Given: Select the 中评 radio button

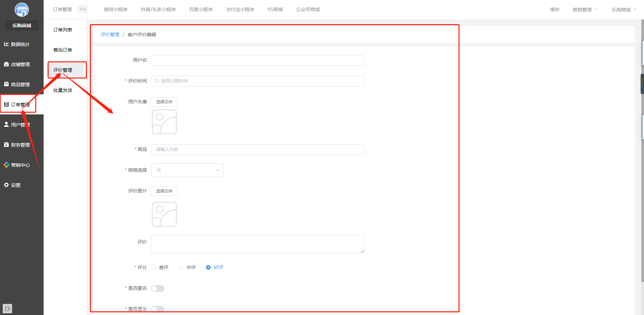Looking at the screenshot, I should pos(181,267).
